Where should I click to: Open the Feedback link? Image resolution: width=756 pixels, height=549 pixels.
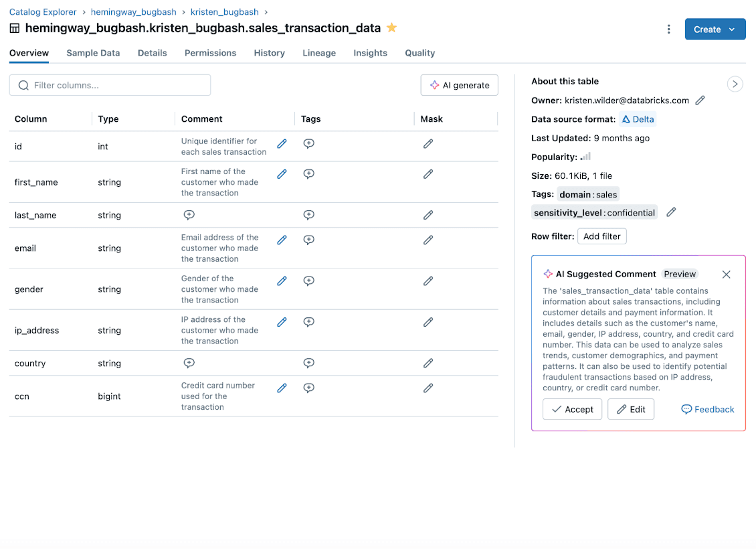pyautogui.click(x=708, y=409)
